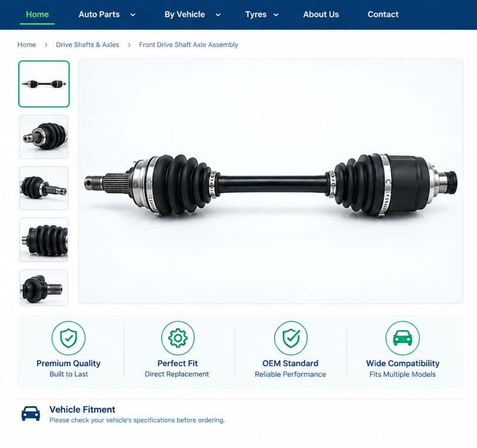Click the Premium Quality heading

(68, 363)
